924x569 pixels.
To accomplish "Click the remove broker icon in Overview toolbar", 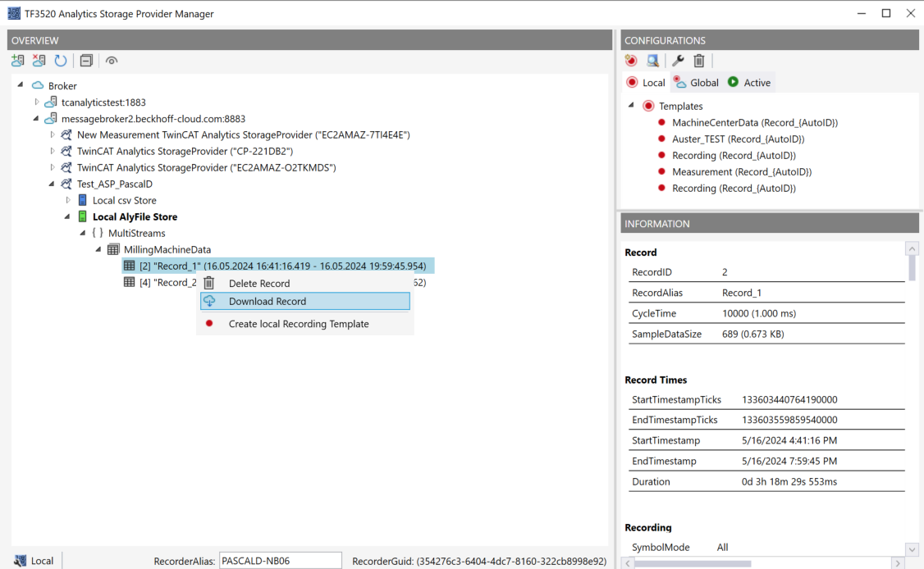I will [39, 61].
